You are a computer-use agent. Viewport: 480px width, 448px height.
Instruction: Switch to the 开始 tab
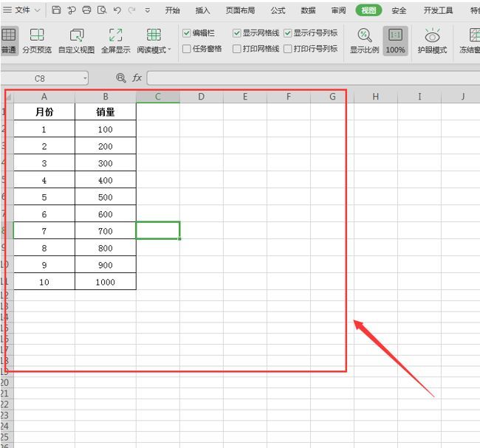tap(172, 10)
